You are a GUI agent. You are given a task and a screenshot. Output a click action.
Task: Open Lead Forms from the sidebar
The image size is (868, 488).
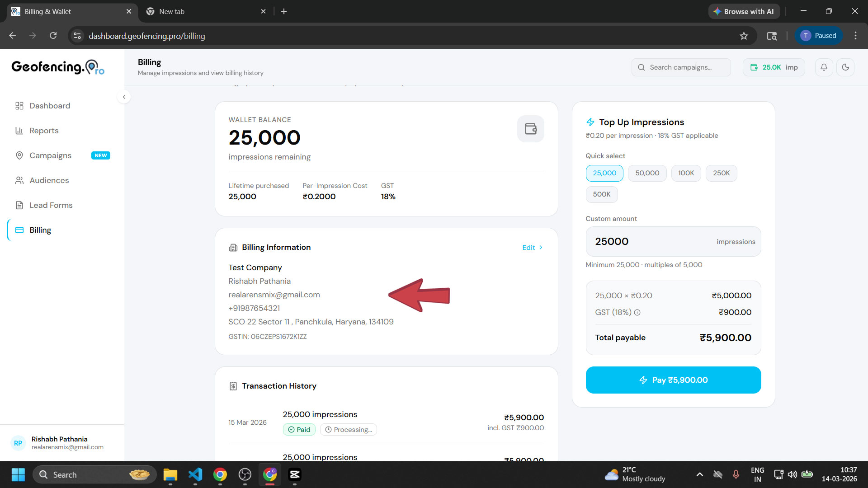(50, 205)
